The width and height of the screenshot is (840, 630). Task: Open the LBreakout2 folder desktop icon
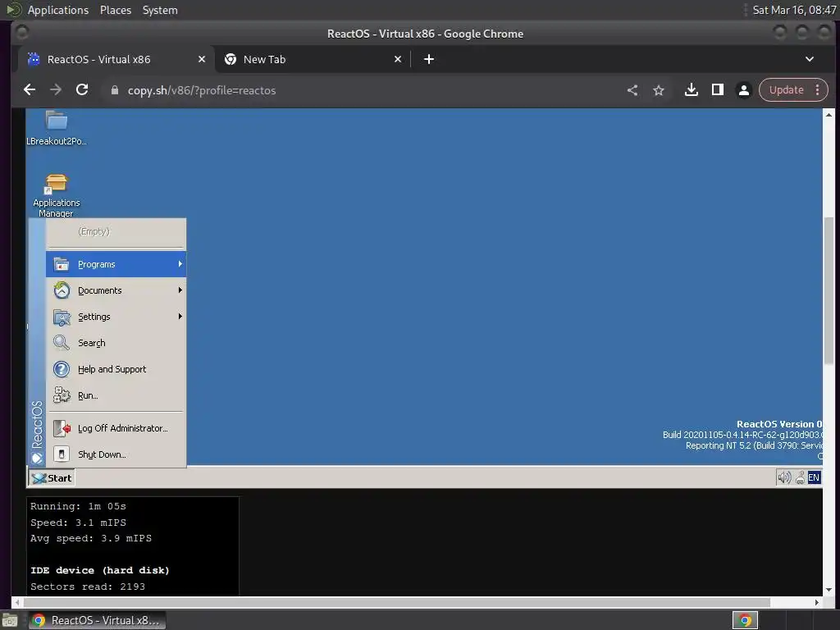click(57, 128)
